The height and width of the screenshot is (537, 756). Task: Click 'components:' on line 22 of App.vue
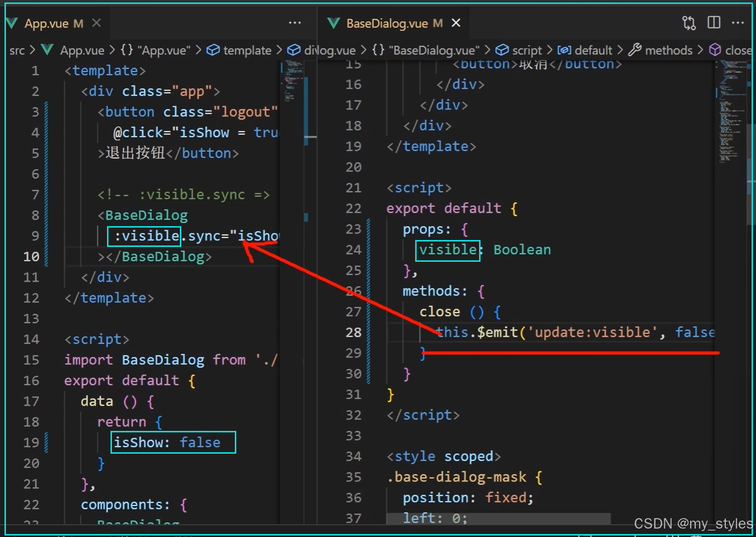(x=125, y=504)
